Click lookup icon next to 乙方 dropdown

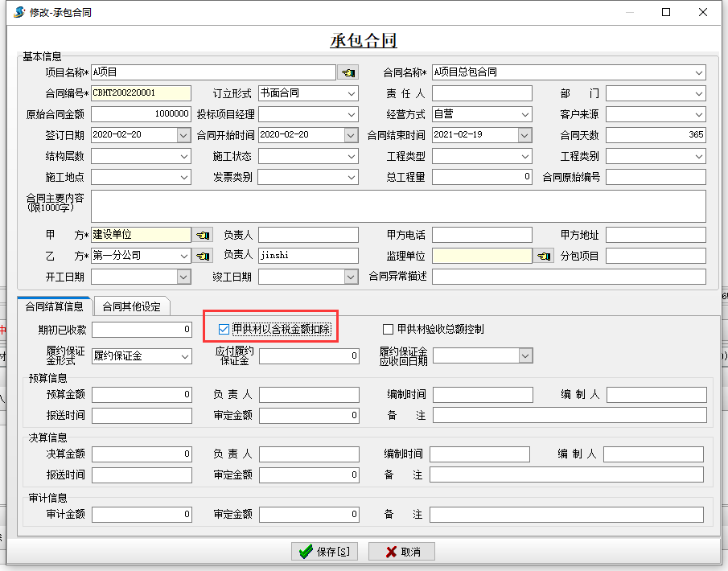click(x=203, y=256)
